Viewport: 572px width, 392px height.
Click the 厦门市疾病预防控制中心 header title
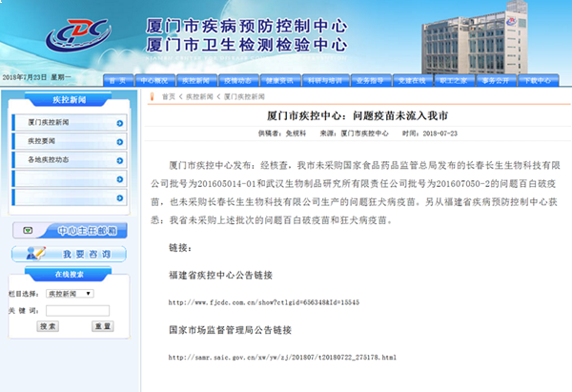pos(247,27)
